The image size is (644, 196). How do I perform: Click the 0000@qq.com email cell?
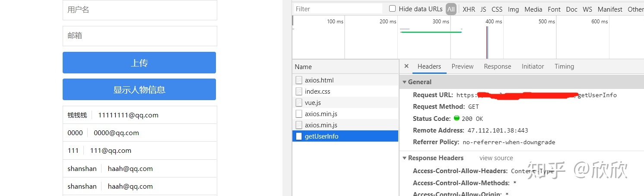[x=116, y=133]
